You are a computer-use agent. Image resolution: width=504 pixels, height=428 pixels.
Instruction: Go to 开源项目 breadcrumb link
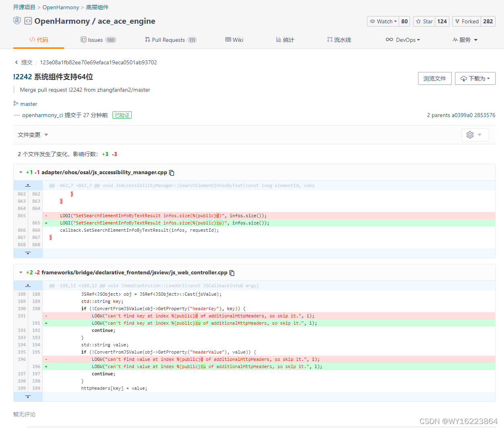point(24,7)
